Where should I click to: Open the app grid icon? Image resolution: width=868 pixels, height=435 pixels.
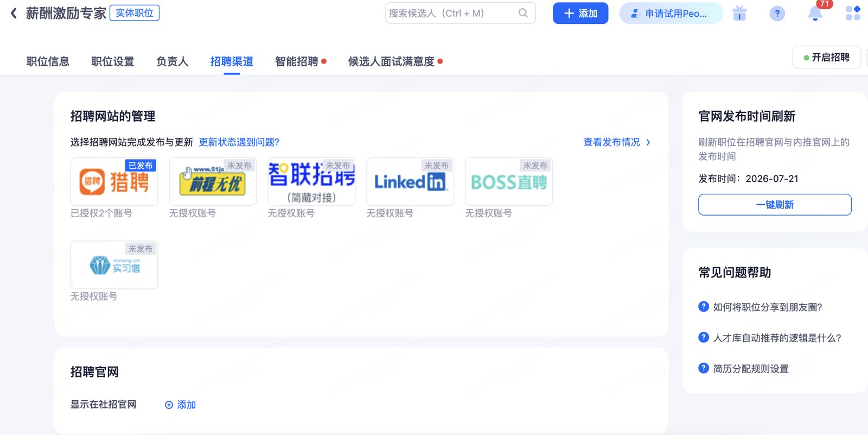pos(853,13)
